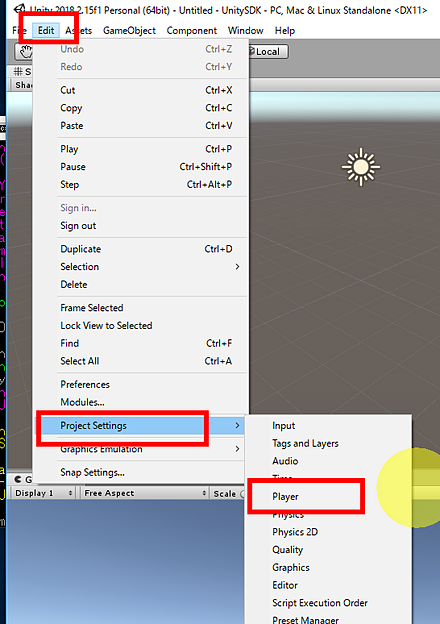The height and width of the screenshot is (624, 440).
Task: Open the Free Aspect dropdown
Action: (x=145, y=493)
